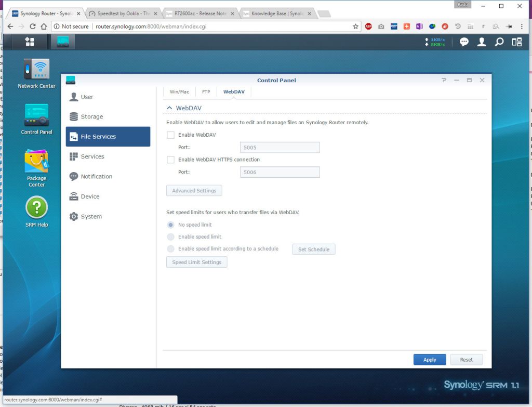Switch to the Win/Mac tab
This screenshot has width=532, height=407.
179,91
